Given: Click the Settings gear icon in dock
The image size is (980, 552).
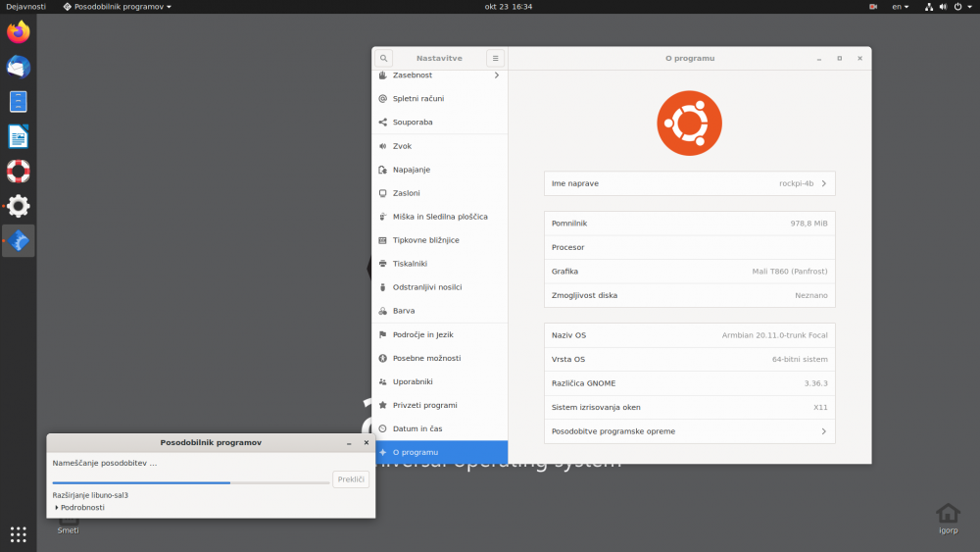Looking at the screenshot, I should pyautogui.click(x=19, y=206).
